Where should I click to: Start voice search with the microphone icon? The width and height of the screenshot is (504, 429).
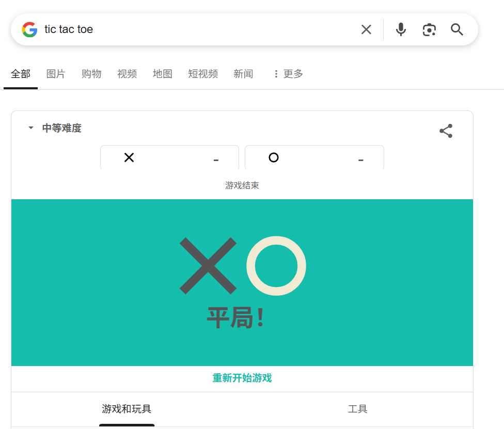point(401,29)
